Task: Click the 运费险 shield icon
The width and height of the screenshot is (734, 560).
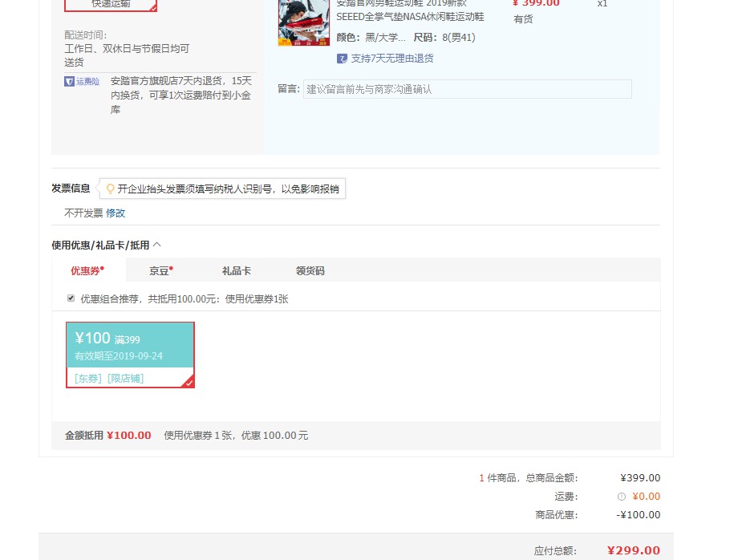Action: pyautogui.click(x=69, y=82)
